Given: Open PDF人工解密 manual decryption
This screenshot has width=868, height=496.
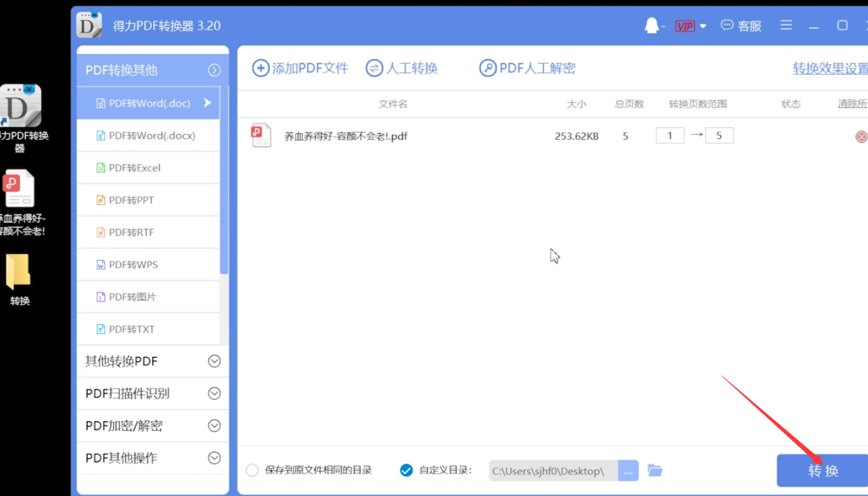Looking at the screenshot, I should click(x=527, y=68).
